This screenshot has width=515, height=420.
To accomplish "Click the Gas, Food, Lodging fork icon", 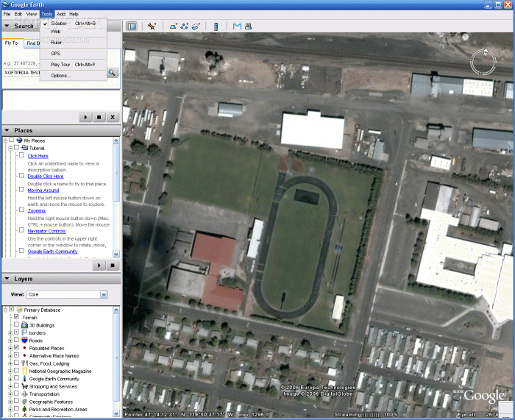I will [x=24, y=363].
